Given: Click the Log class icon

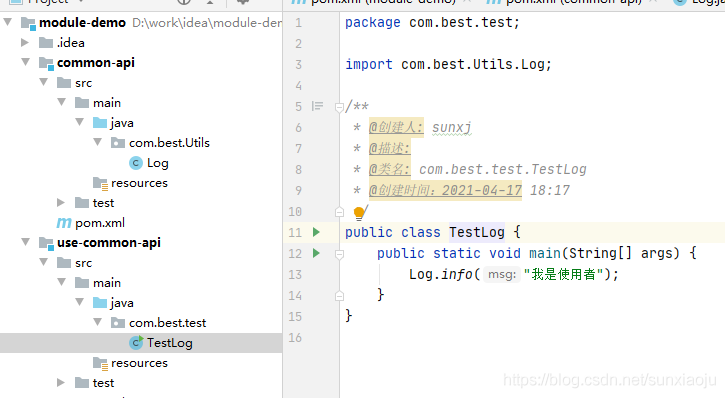Looking at the screenshot, I should (x=135, y=163).
